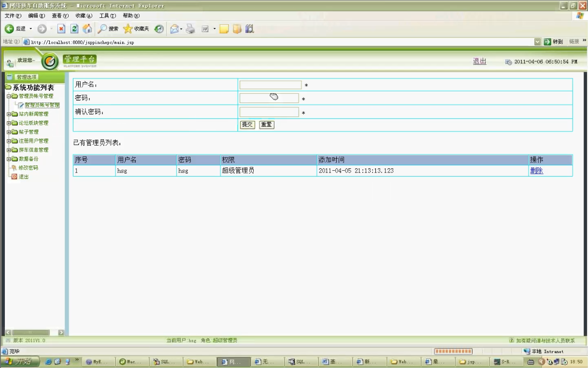Click the 确认密码 input field
The height and width of the screenshot is (368, 588).
pos(269,112)
